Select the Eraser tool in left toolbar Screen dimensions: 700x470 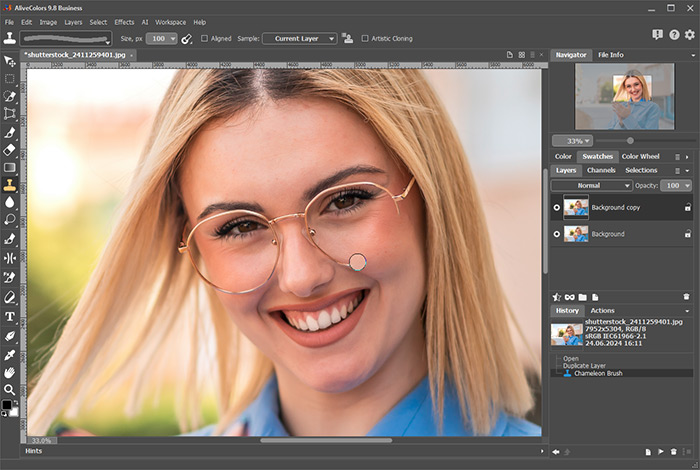(x=9, y=150)
